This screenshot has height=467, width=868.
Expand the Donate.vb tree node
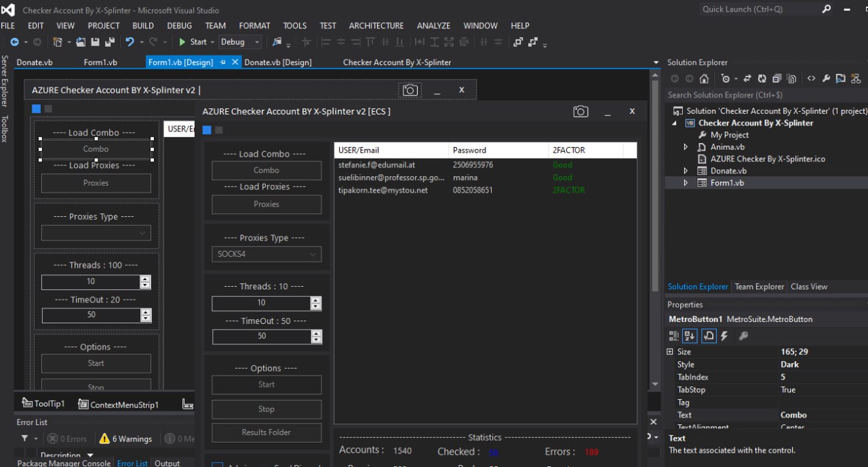pyautogui.click(x=686, y=171)
